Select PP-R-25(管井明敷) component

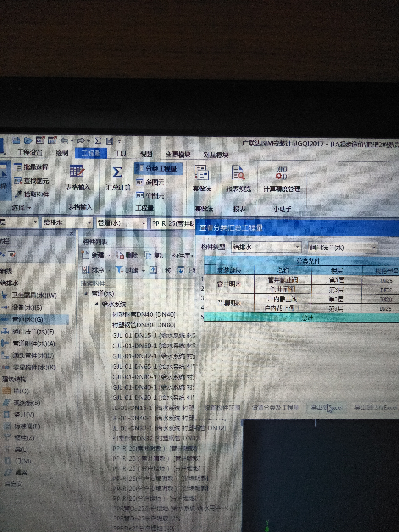tap(155, 448)
